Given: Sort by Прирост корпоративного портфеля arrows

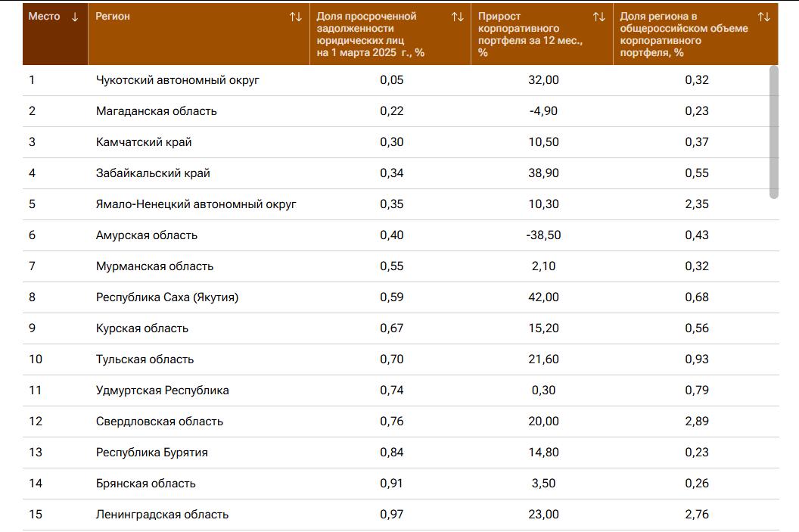Looking at the screenshot, I should tap(598, 17).
